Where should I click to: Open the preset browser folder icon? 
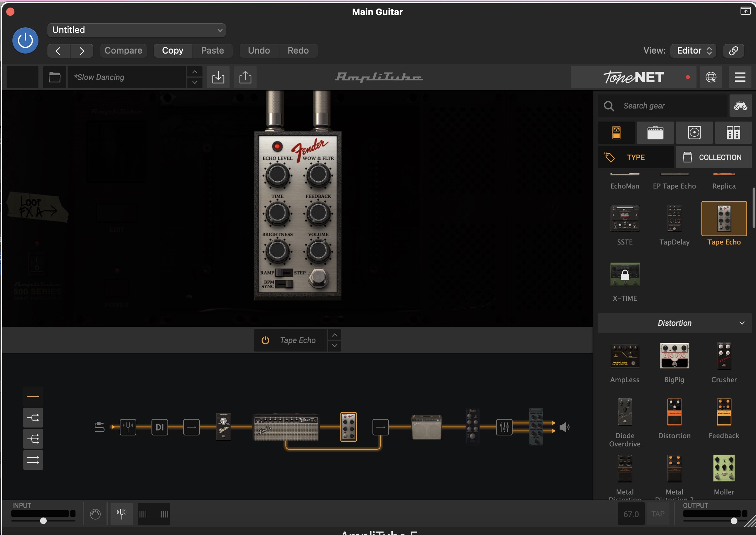pyautogui.click(x=54, y=77)
